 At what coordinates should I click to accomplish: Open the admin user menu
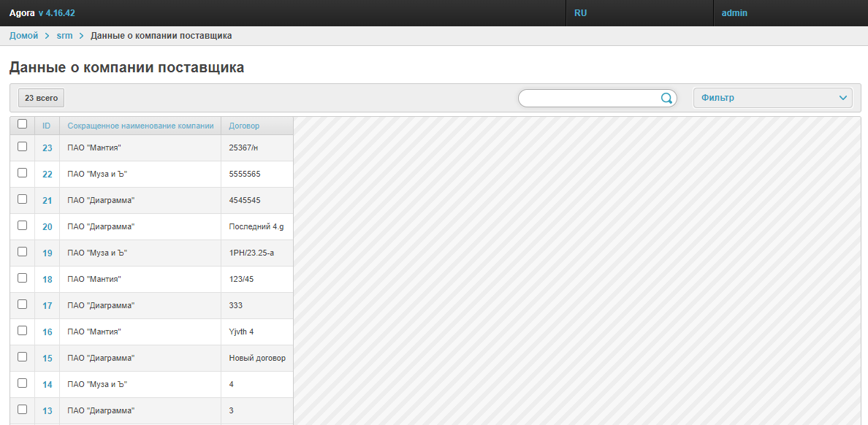[x=734, y=13]
